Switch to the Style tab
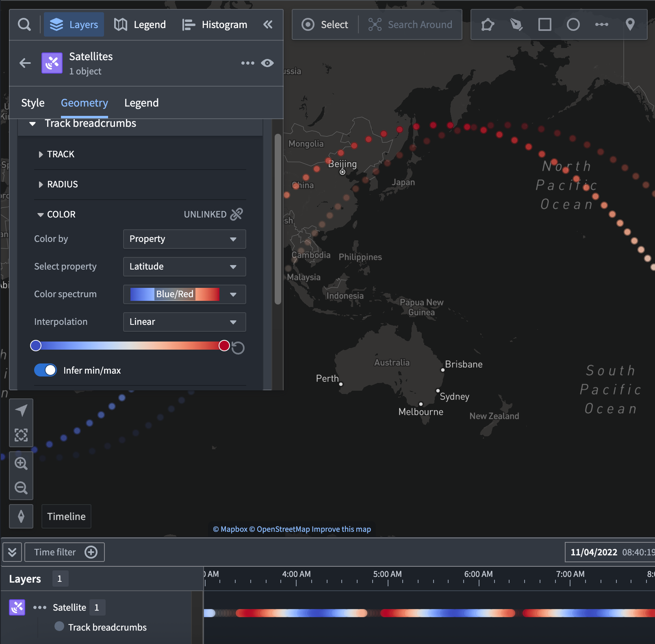This screenshot has height=644, width=655. click(x=33, y=103)
